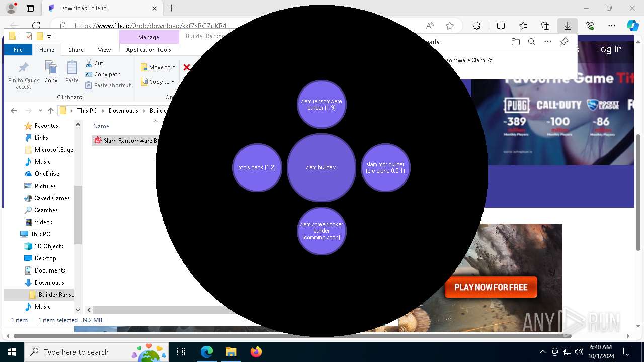The height and width of the screenshot is (362, 644).
Task: Click Log In on file.io page
Action: tap(609, 49)
